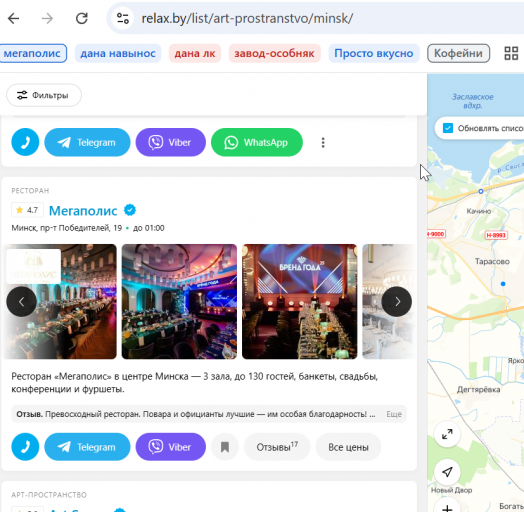Click the Арт-пространство category label

click(49, 495)
